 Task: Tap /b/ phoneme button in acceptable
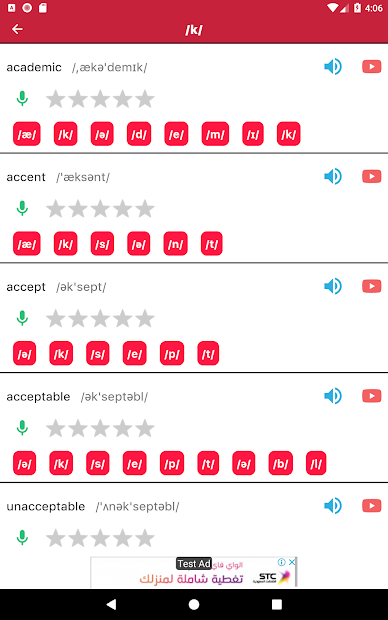point(280,463)
